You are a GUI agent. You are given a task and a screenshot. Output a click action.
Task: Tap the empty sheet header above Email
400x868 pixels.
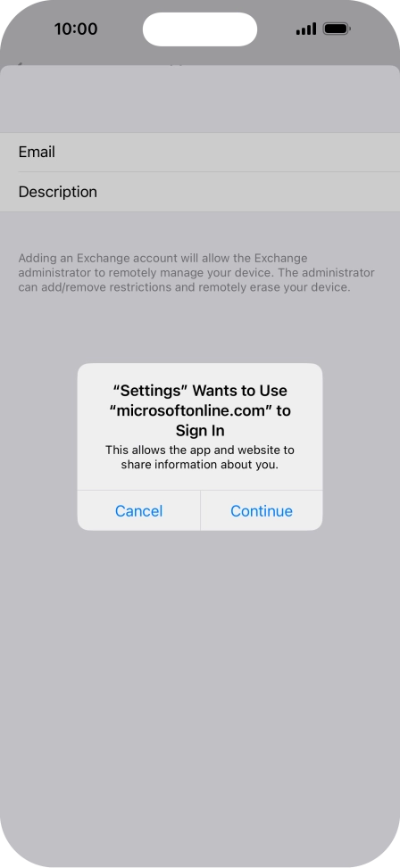click(x=200, y=100)
